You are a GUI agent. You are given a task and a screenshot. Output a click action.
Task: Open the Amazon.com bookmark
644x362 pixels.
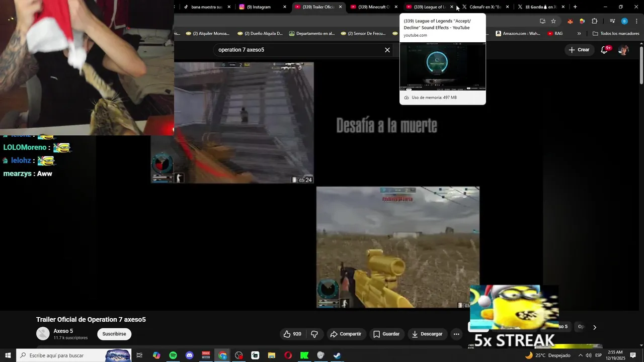pos(518,34)
